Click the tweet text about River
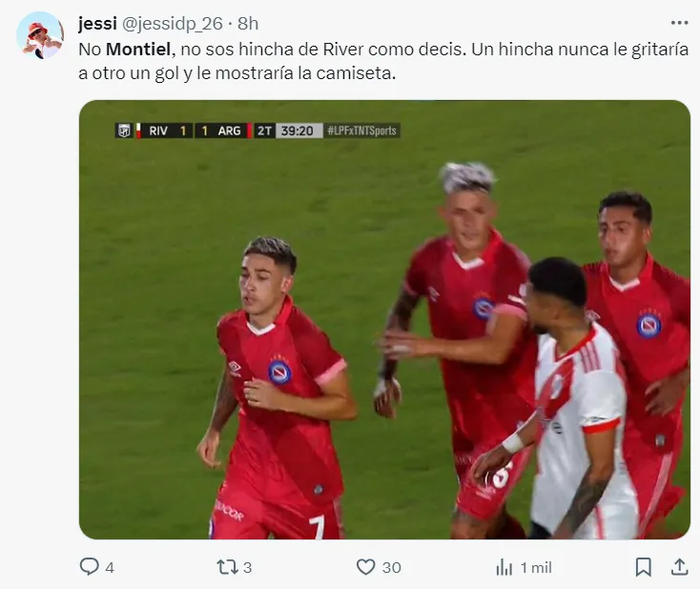700x589 pixels. click(x=383, y=61)
